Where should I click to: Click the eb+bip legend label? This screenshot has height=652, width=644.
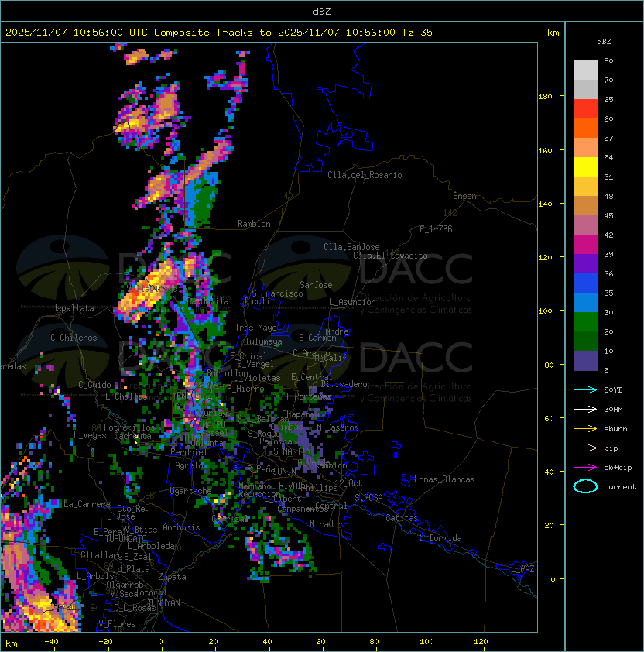618,468
